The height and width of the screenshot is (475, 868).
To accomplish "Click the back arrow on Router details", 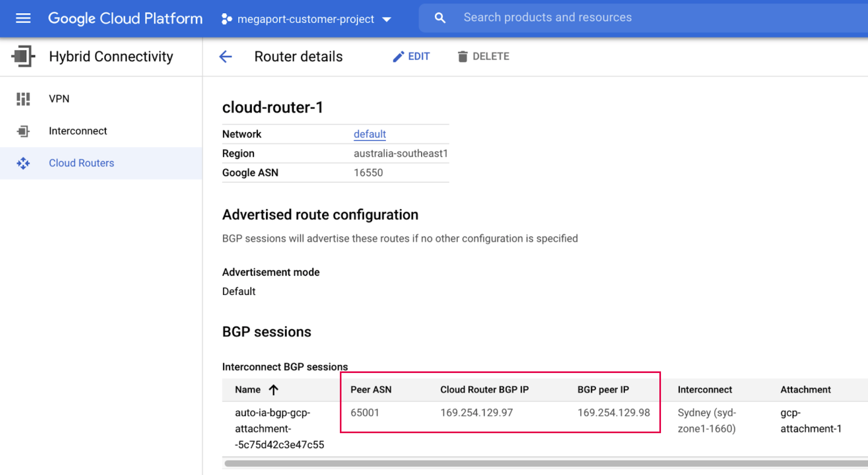I will [225, 56].
